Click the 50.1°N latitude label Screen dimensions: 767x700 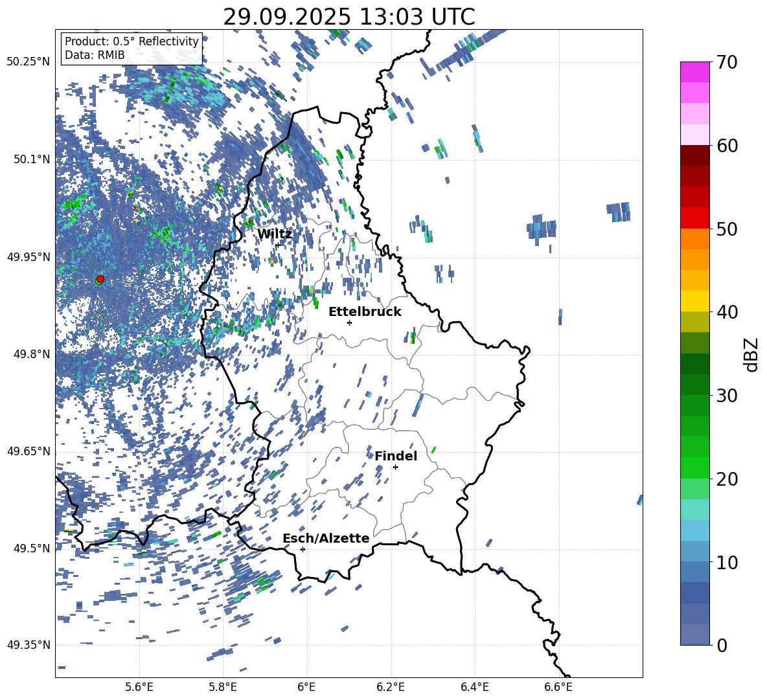click(x=32, y=159)
